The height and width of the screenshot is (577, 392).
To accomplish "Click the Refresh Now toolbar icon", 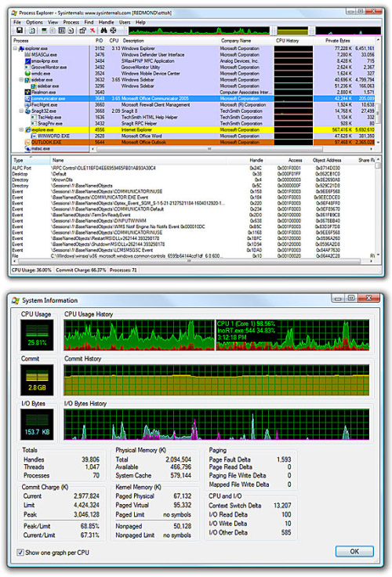I will coord(32,31).
